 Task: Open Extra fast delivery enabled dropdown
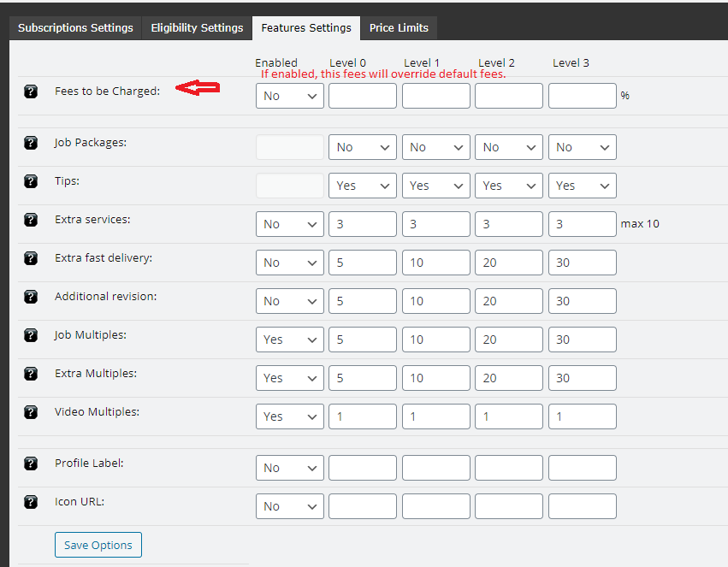[x=290, y=263]
